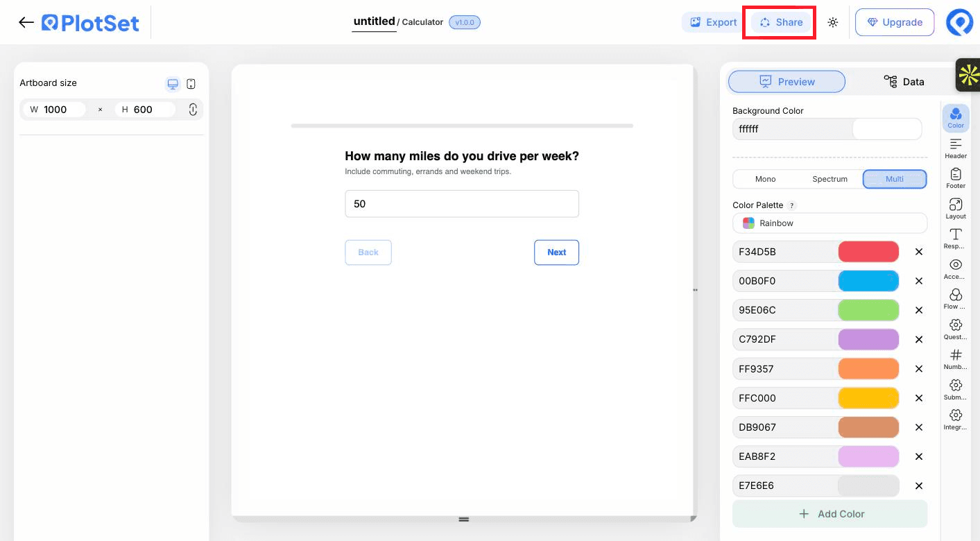Image resolution: width=980 pixels, height=541 pixels.
Task: Click the untitled project name
Action: (x=374, y=22)
